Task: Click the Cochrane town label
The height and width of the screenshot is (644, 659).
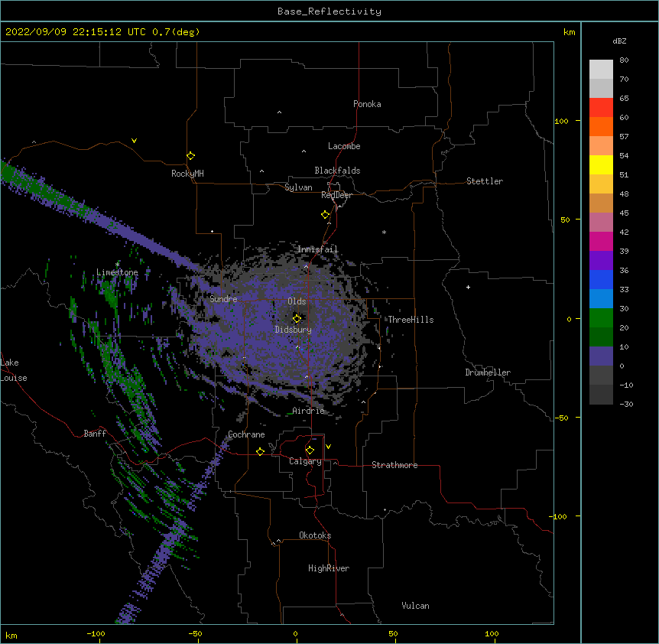Action: (x=246, y=434)
